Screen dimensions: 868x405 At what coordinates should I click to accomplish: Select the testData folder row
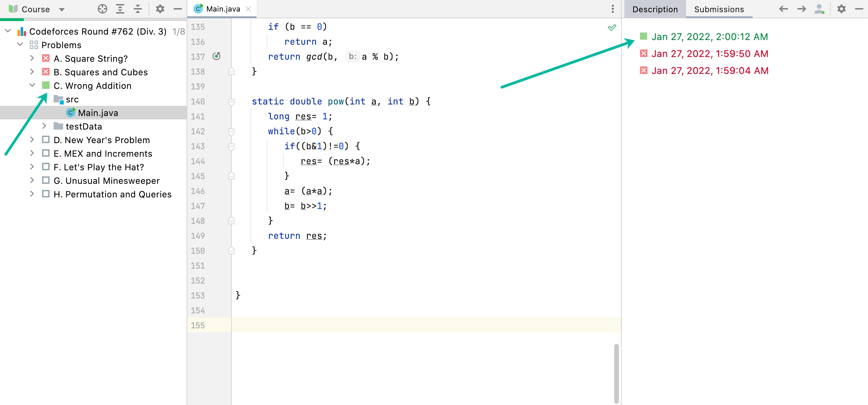tap(84, 126)
